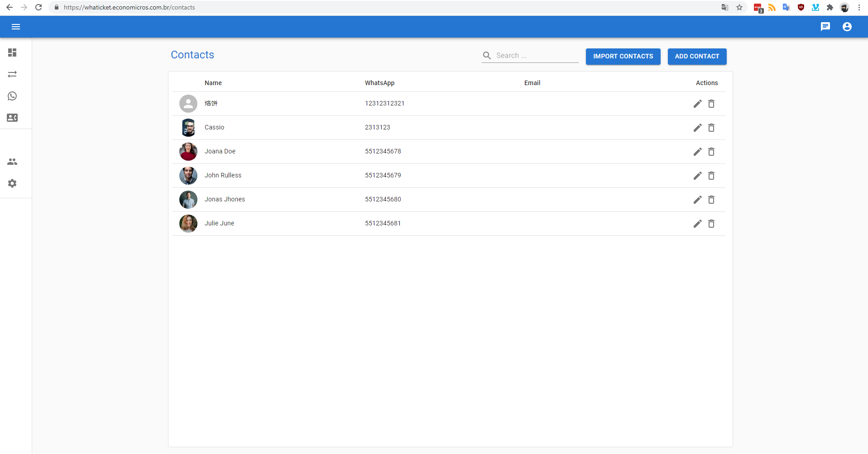Open the user account profile menu
The image size is (868, 454).
pos(847,27)
